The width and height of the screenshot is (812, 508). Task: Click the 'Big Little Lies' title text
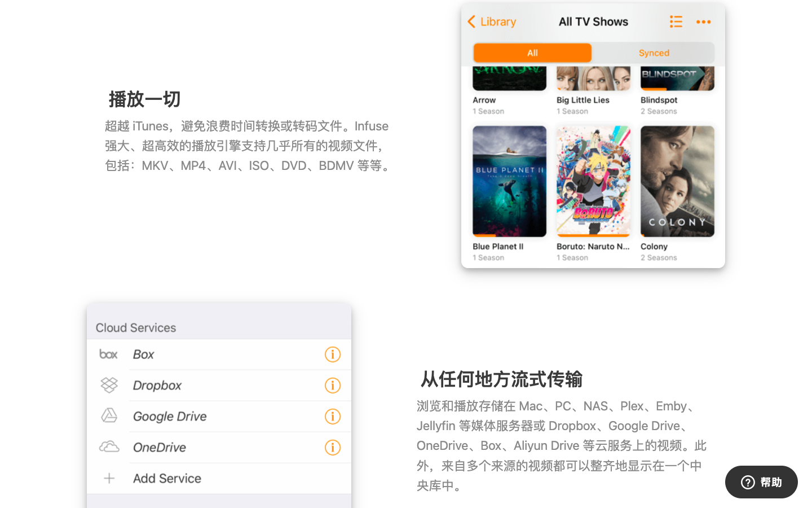[x=582, y=100]
